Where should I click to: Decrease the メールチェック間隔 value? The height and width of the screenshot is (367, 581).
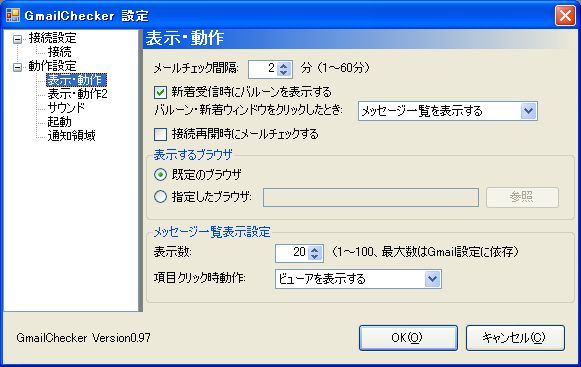click(x=283, y=73)
